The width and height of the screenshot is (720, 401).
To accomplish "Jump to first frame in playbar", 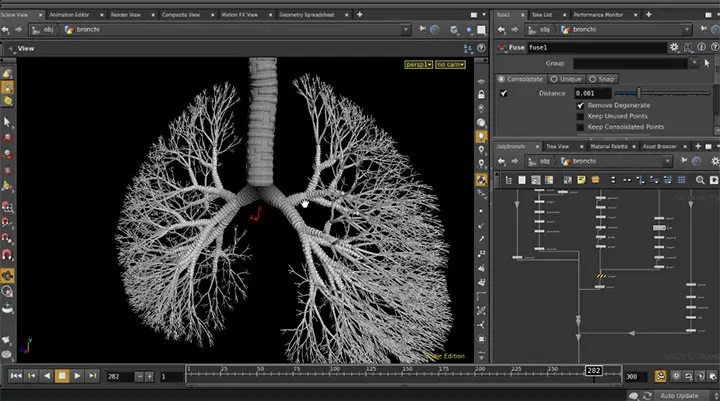I will click(x=16, y=376).
